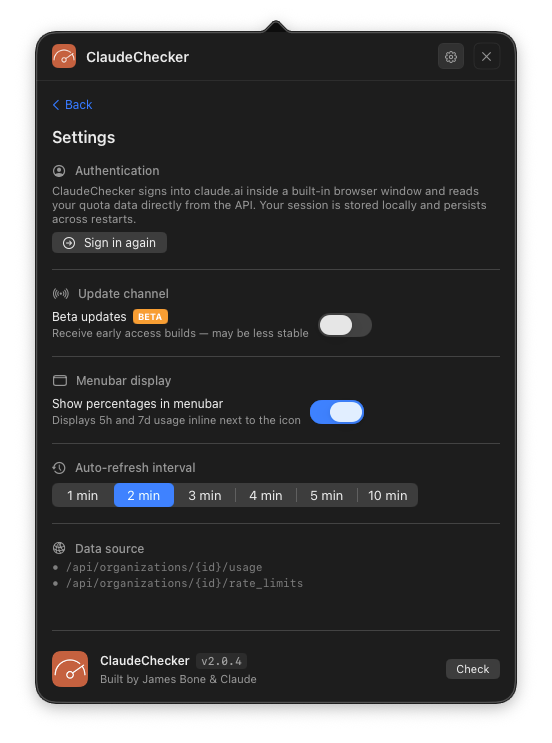Pick the 10 min refresh interval

coord(388,495)
